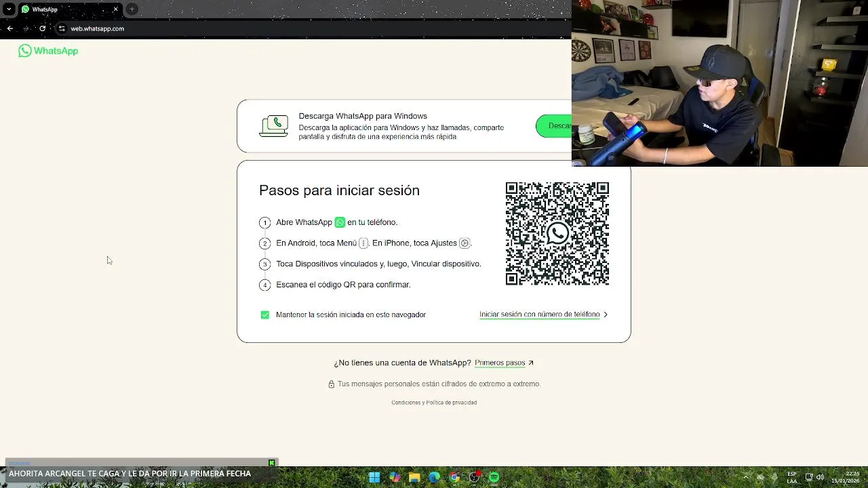Open a new browser tab
The height and width of the screenshot is (488, 868).
(132, 9)
